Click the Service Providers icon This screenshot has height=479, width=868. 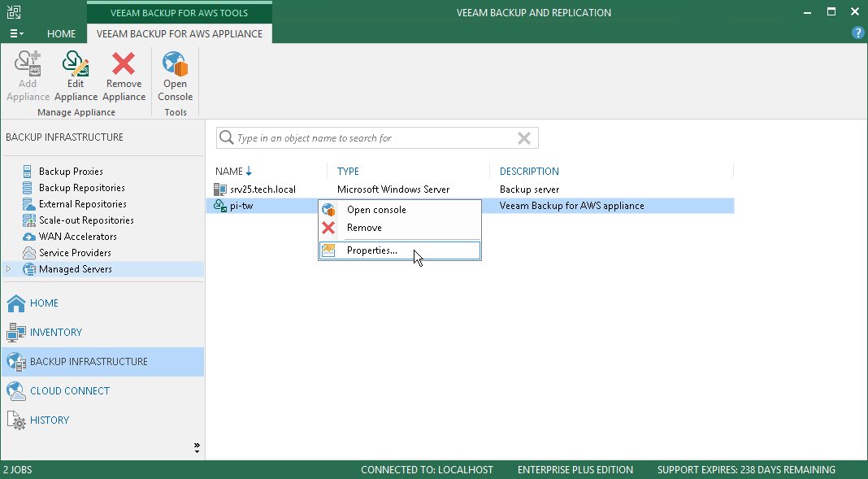tap(28, 253)
